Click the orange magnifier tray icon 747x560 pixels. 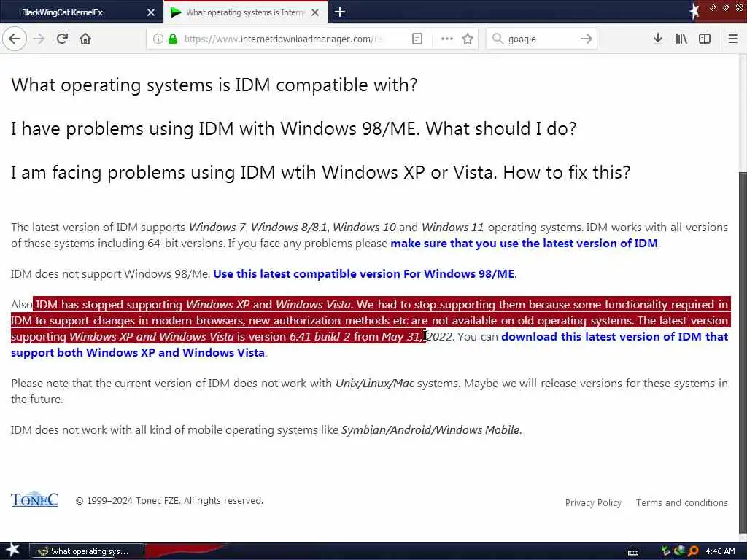click(693, 551)
